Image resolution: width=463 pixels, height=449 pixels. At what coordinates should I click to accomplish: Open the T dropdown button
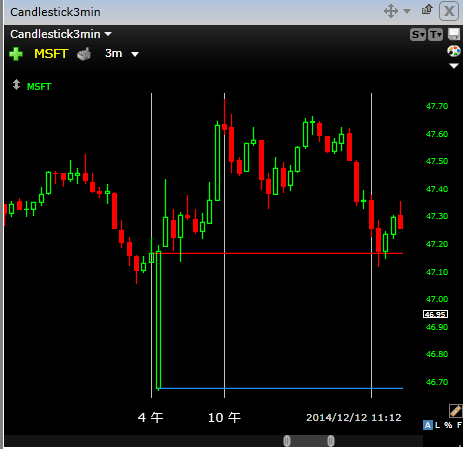(436, 34)
